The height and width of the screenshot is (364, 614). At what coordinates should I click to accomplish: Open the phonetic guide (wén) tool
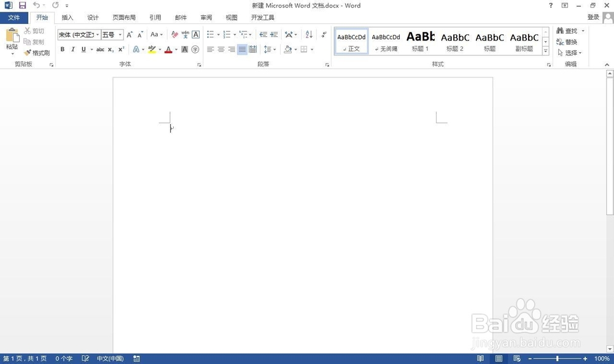tap(185, 34)
